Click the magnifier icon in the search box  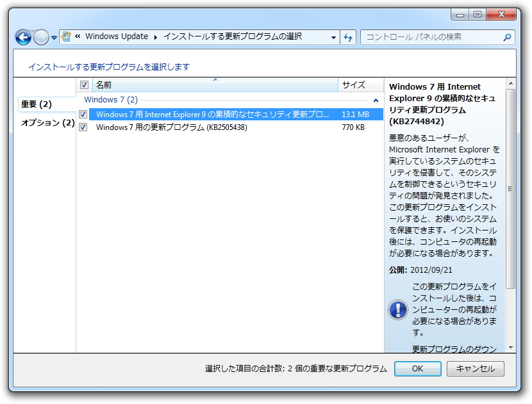(x=506, y=37)
